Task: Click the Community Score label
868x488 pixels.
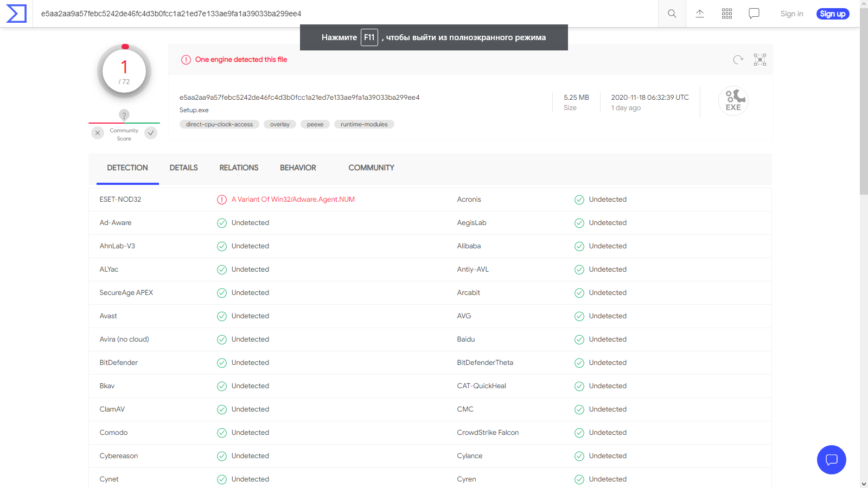Action: [x=124, y=134]
